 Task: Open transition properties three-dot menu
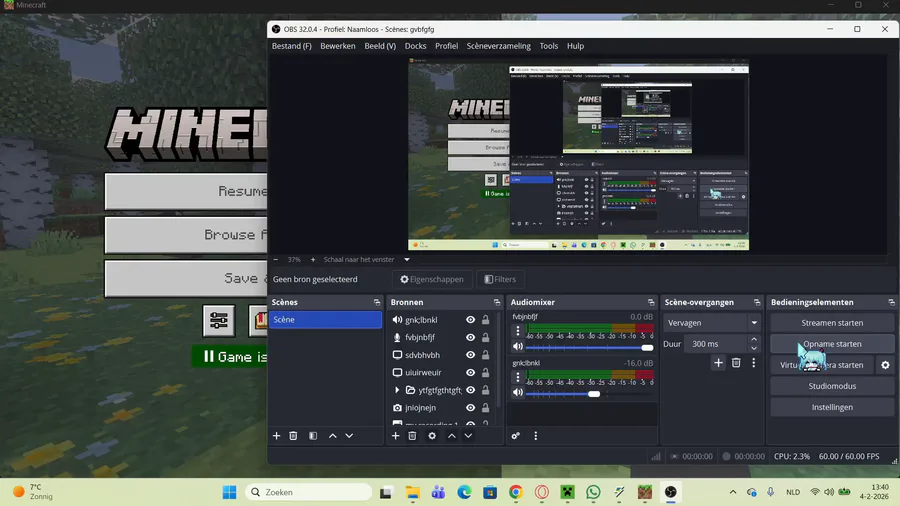(x=754, y=363)
